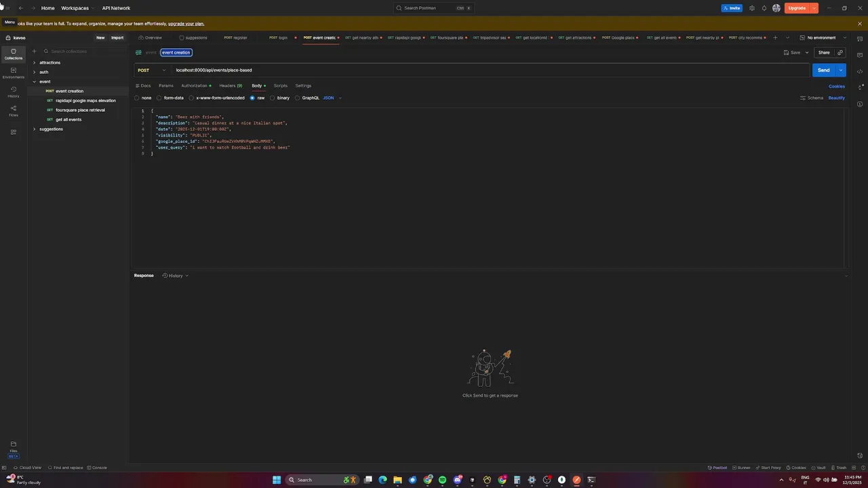Open the related requests icon in right sidebar
Viewport: 868px width, 488px height.
[860, 87]
